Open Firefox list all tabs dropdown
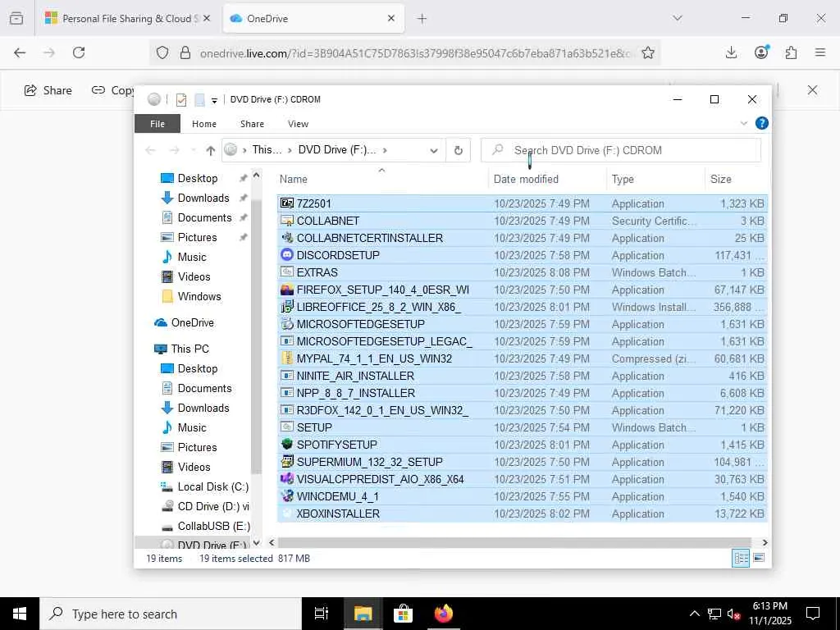Viewport: 840px width, 630px height. (678, 18)
